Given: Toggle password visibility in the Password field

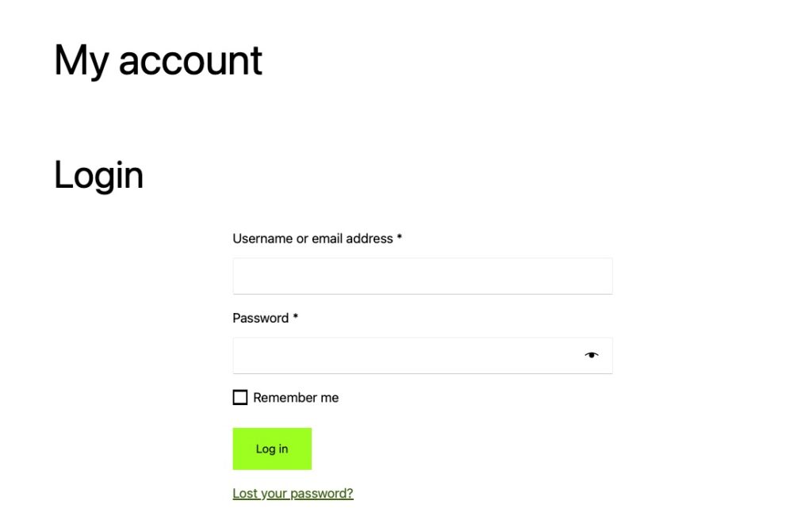Looking at the screenshot, I should coord(592,355).
